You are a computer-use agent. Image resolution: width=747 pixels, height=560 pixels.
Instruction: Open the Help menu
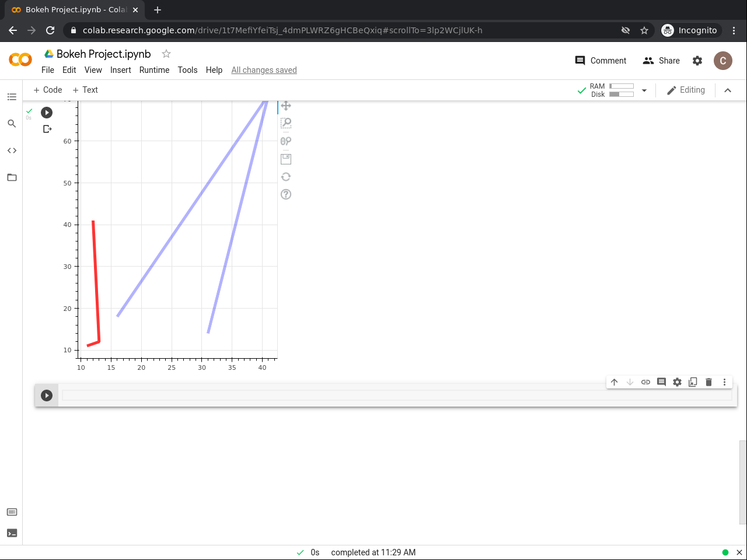coord(214,70)
